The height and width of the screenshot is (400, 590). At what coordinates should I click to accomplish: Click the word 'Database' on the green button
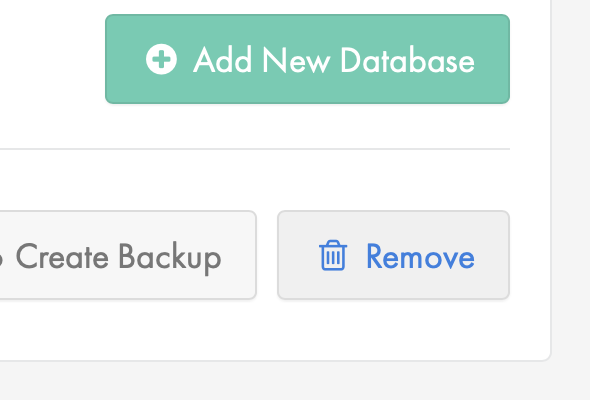click(408, 60)
